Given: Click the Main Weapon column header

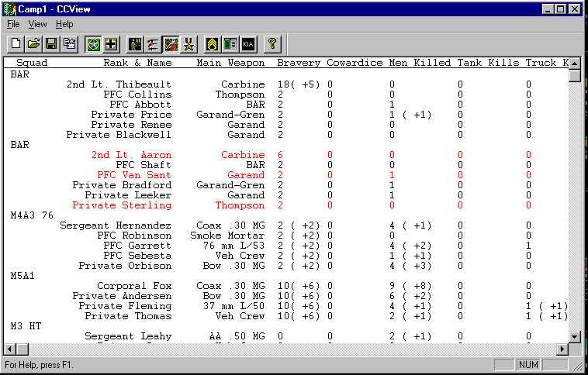Looking at the screenshot, I should coord(230,63).
